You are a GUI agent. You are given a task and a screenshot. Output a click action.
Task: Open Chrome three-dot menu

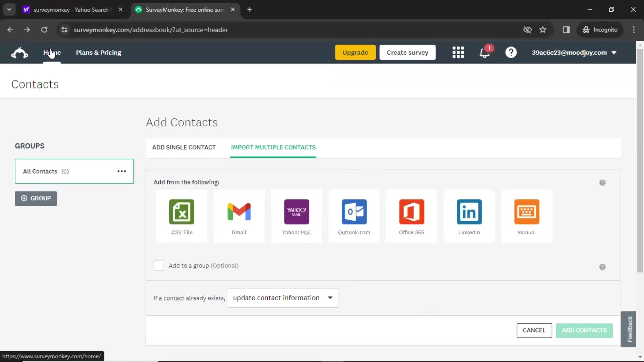tap(634, 30)
